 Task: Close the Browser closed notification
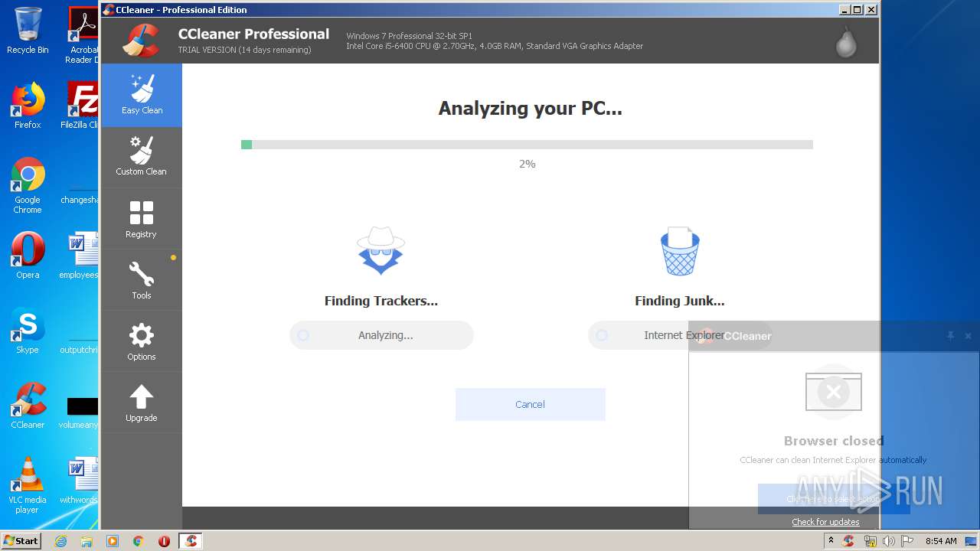click(x=968, y=335)
